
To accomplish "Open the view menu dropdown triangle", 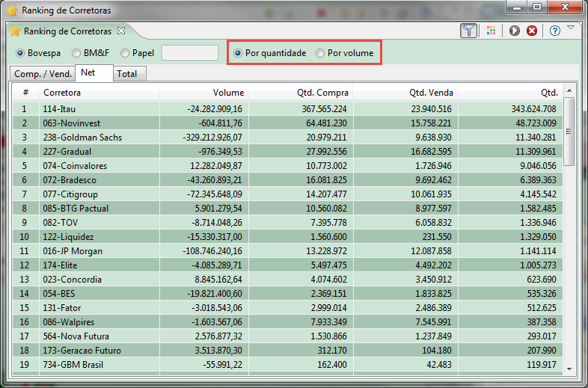I will 571,28.
